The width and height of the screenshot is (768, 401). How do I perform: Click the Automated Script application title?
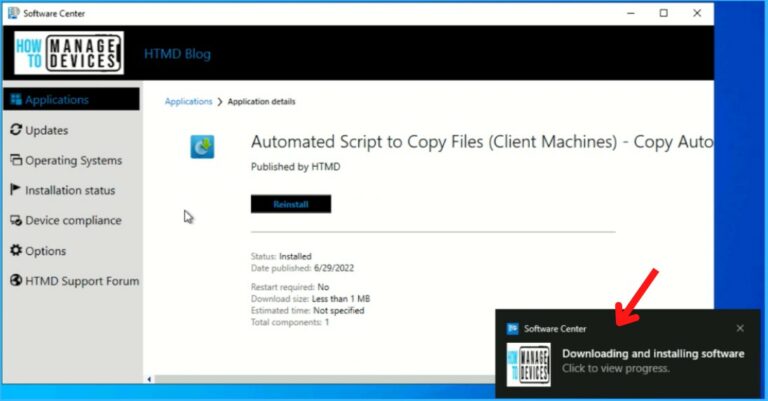coord(482,142)
